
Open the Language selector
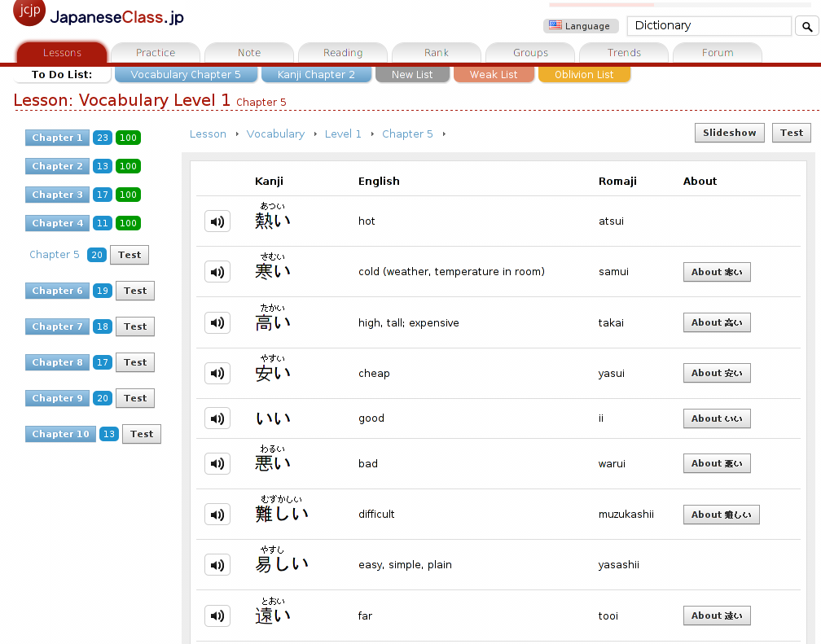[x=580, y=26]
